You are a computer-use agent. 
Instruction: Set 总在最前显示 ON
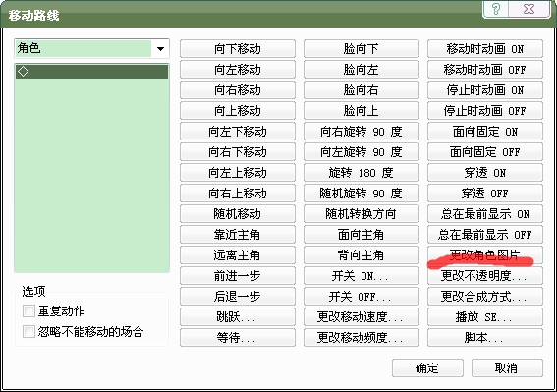coord(485,213)
